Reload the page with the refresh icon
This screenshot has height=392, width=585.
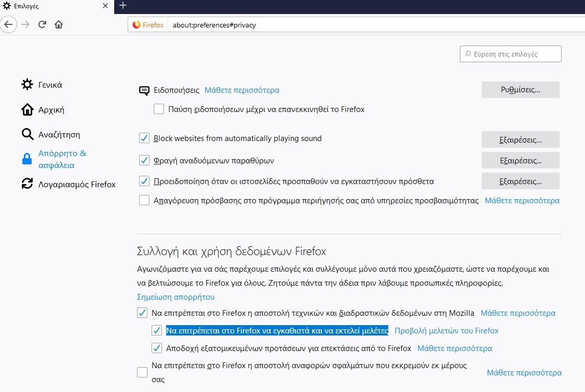(42, 24)
